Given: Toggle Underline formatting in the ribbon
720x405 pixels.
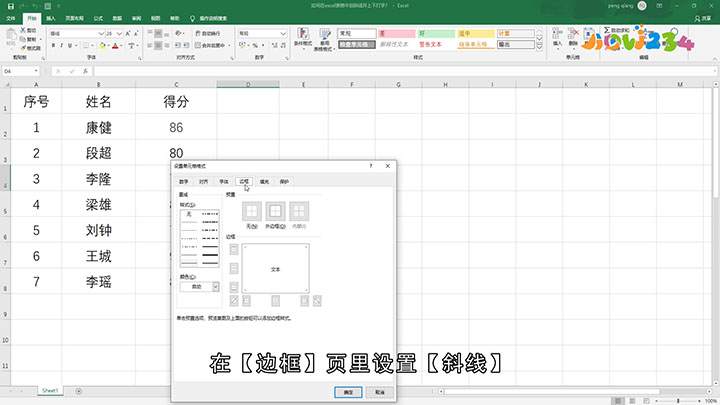Looking at the screenshot, I should tap(70, 45).
